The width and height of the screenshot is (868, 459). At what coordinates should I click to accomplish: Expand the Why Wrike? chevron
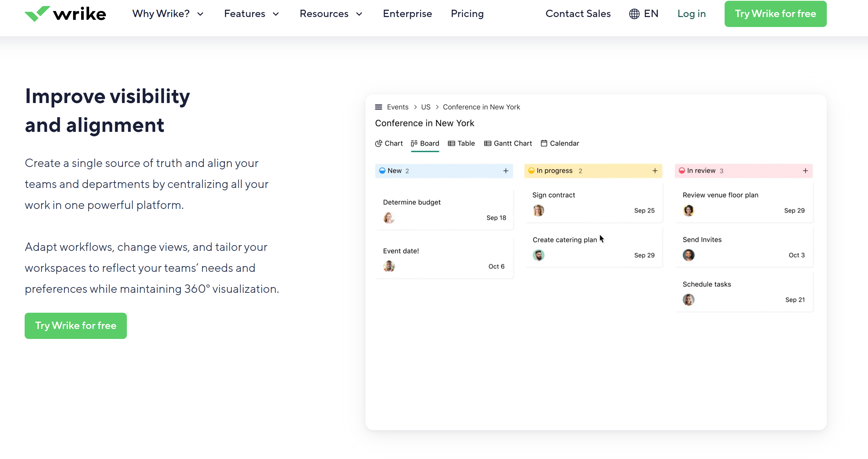(x=200, y=14)
